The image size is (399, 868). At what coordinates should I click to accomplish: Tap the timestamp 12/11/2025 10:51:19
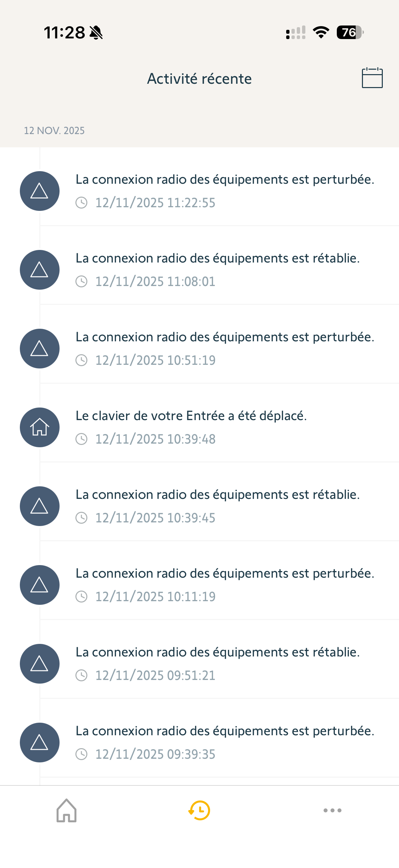[x=155, y=360]
